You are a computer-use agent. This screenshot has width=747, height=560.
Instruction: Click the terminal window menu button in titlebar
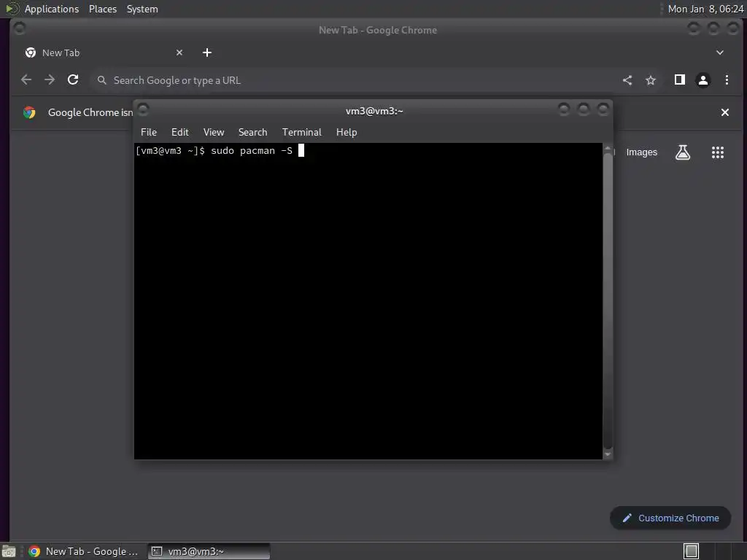[143, 109]
